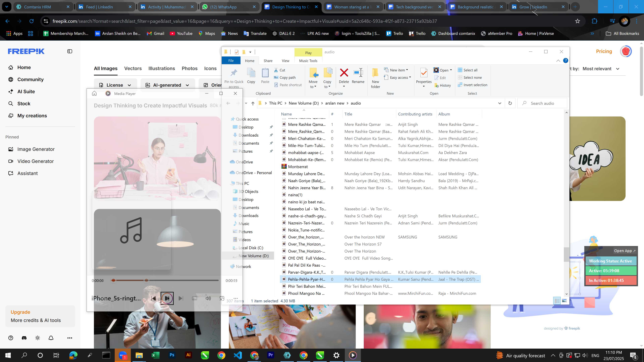Click Select all in Explorer ribbon
The width and height of the screenshot is (644, 362).
[468, 70]
